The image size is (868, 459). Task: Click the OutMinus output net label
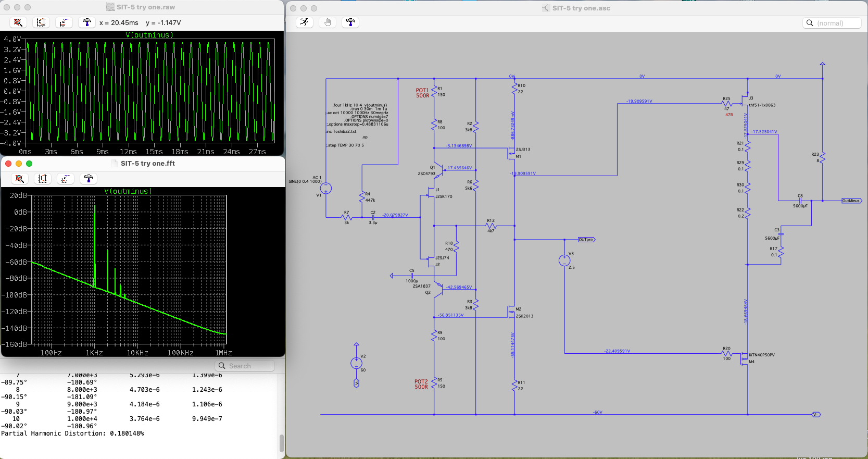point(851,201)
